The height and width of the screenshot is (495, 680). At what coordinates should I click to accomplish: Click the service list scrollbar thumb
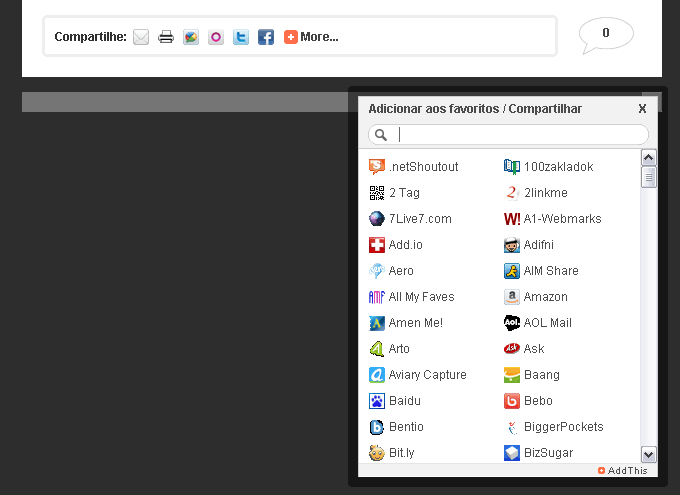[648, 177]
